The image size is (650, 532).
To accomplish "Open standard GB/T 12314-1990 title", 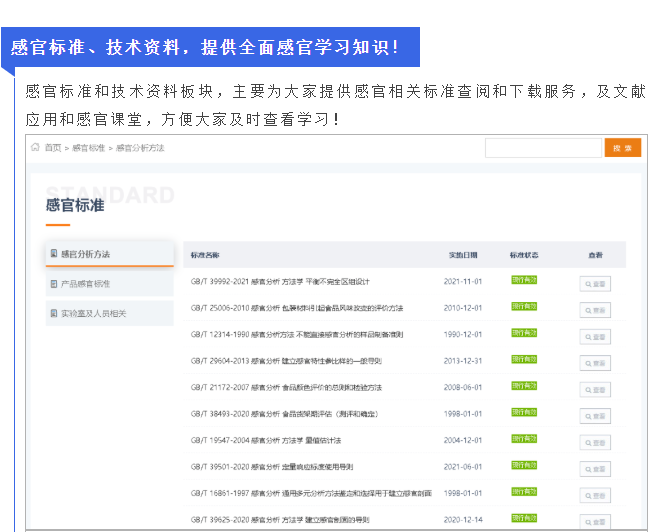I will coord(298,334).
